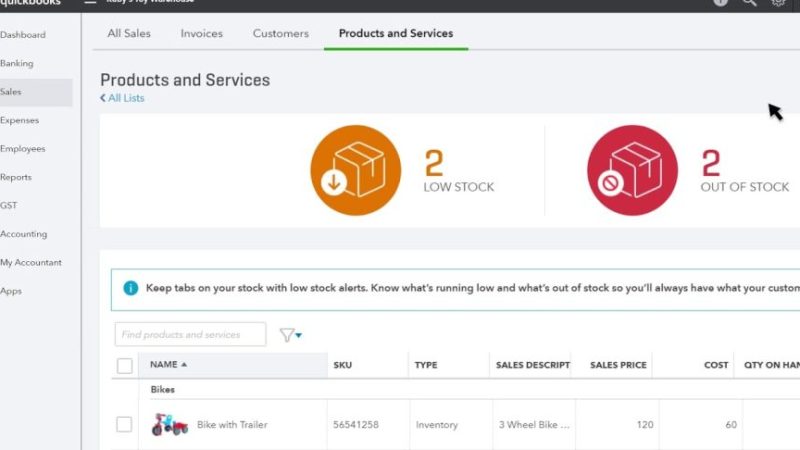800x450 pixels.
Task: Open the hamburger menu in top bar
Action: pos(90,2)
